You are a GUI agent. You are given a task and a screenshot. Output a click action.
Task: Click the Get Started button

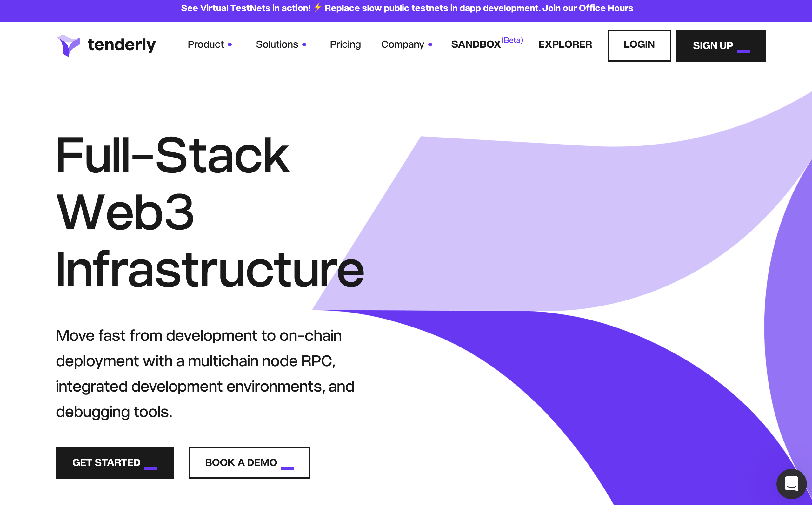coord(115,462)
